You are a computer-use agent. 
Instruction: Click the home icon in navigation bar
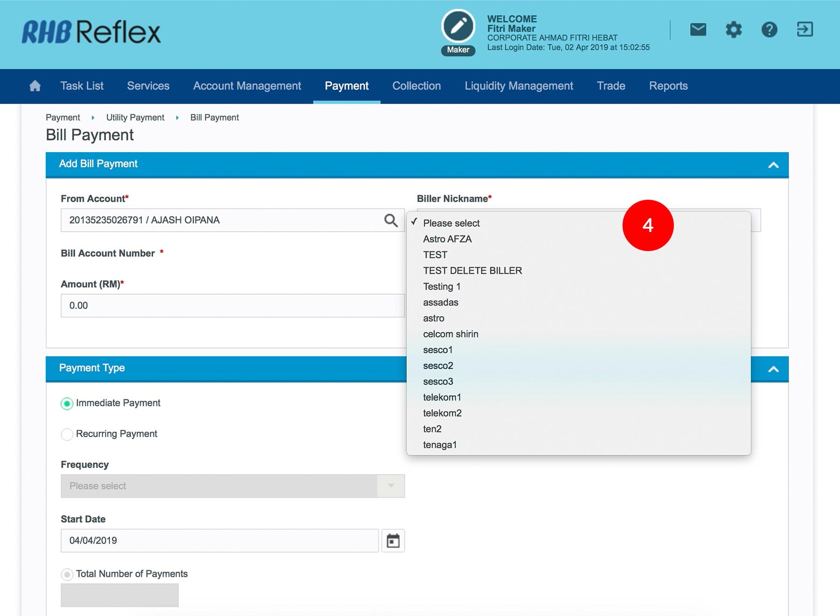[35, 86]
